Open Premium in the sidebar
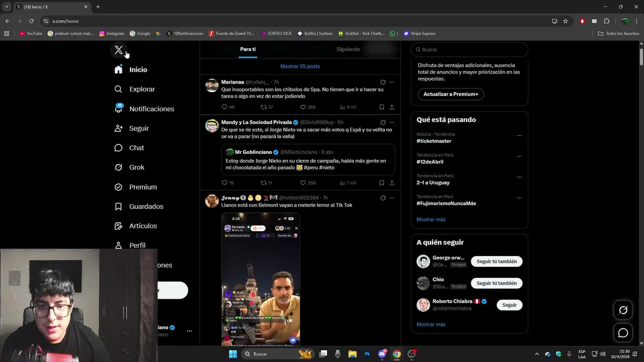Screen dimensions: 644x362 click(x=135, y=187)
